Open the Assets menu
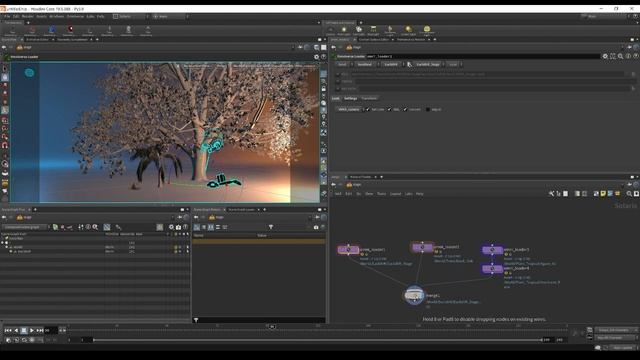This screenshot has width=640, height=360. click(42, 16)
